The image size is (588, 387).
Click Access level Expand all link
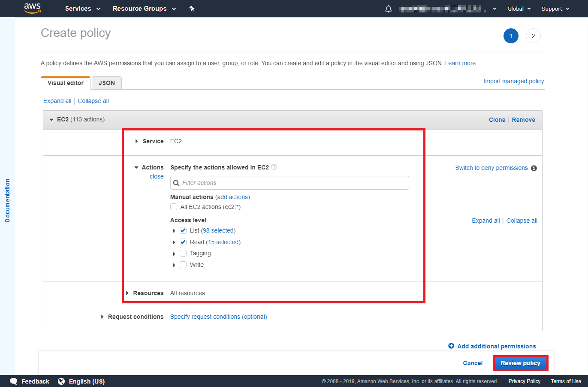(x=486, y=221)
